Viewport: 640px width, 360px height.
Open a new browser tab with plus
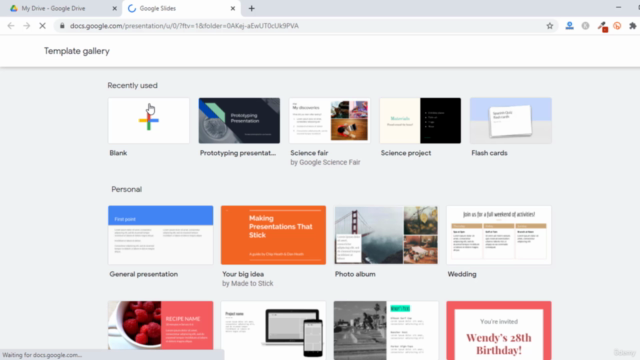click(x=251, y=8)
